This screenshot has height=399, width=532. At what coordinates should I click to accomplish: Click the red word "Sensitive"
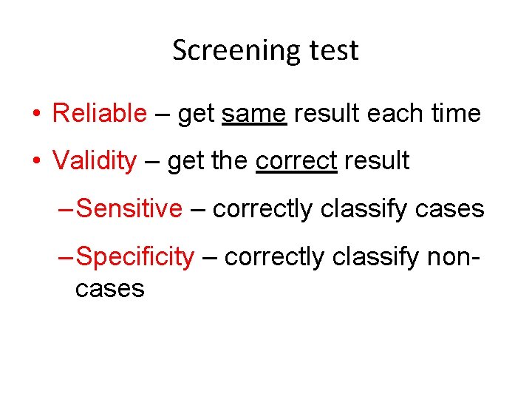129,209
